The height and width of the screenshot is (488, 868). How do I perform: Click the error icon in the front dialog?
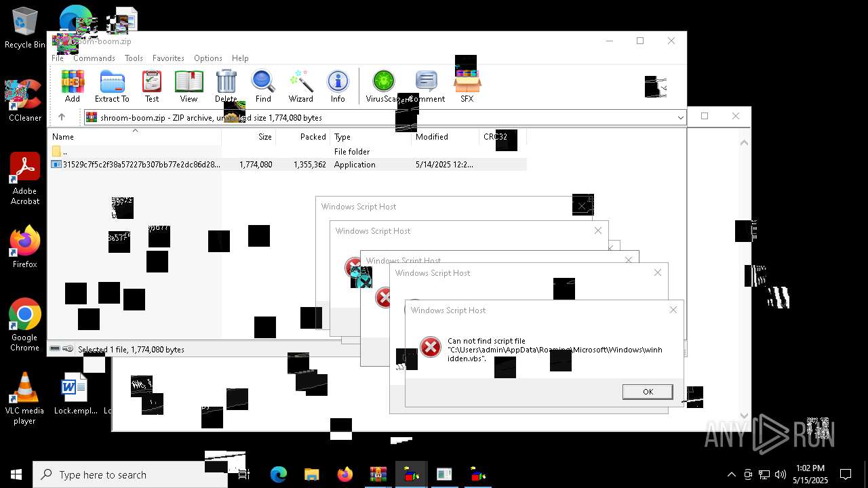[431, 347]
